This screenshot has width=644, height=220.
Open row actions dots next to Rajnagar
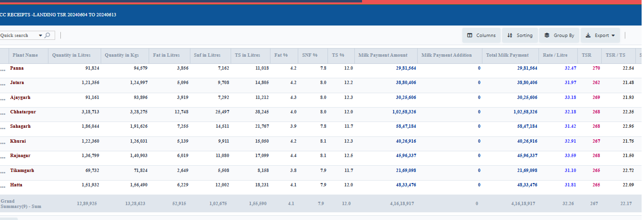[x=3, y=158]
